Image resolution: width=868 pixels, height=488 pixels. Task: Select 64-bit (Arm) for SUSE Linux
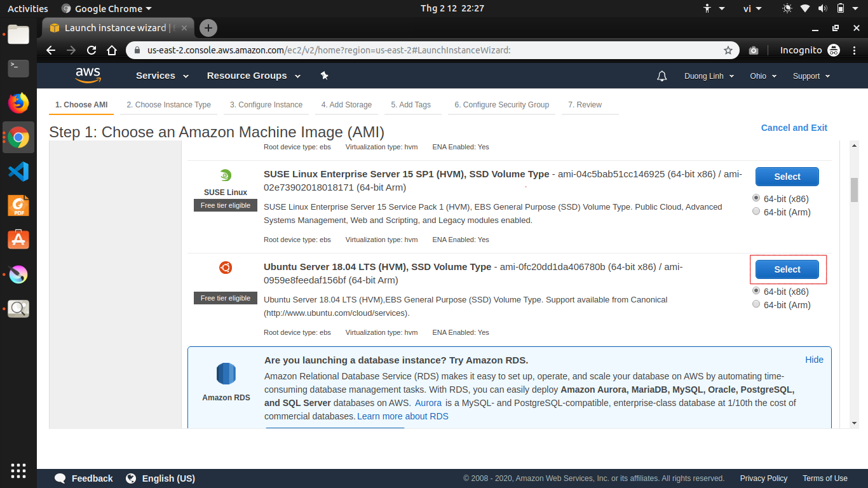[x=756, y=212]
